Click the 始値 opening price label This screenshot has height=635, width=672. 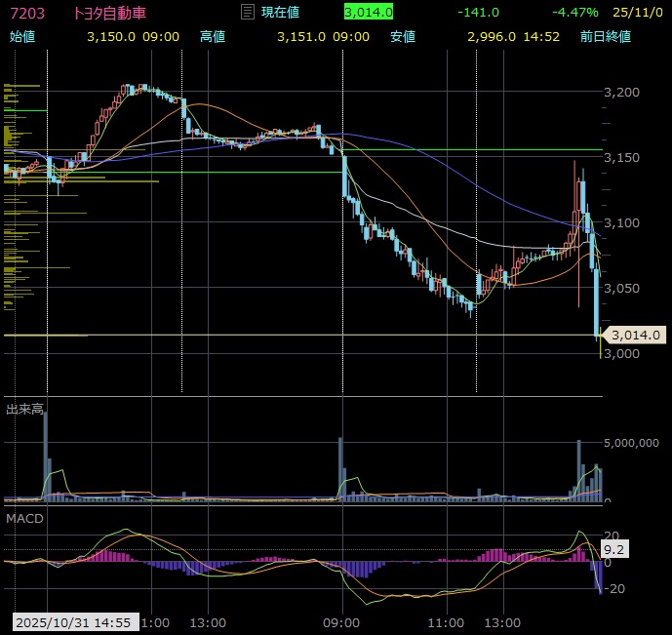(21, 36)
